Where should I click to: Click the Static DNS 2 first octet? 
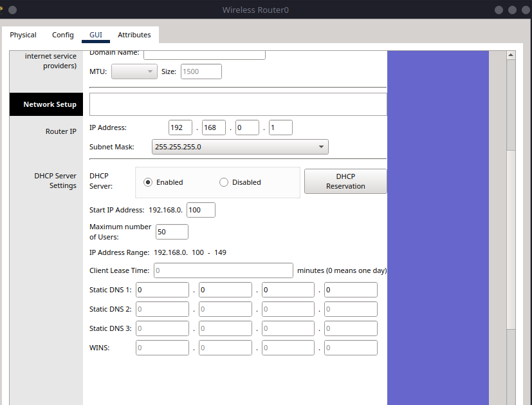coord(162,309)
